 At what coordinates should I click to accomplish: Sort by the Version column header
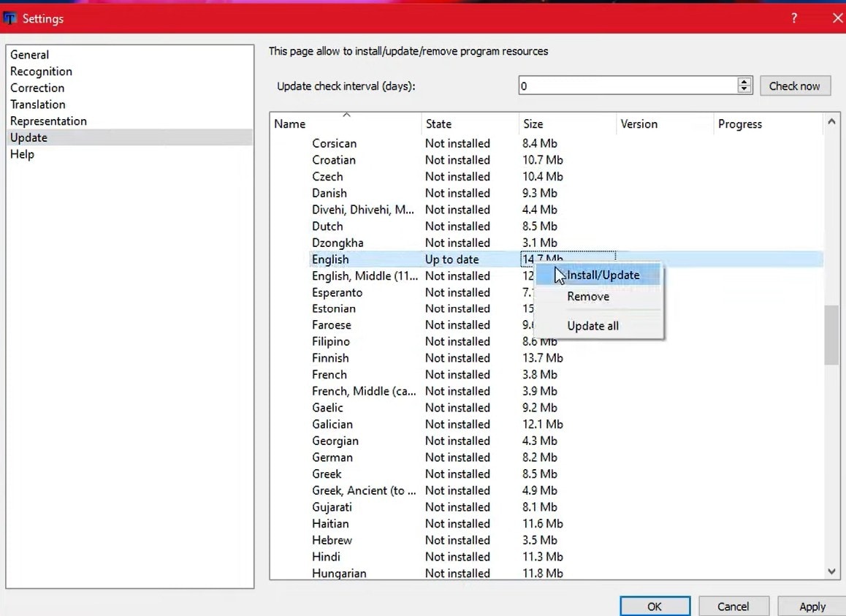(664, 123)
